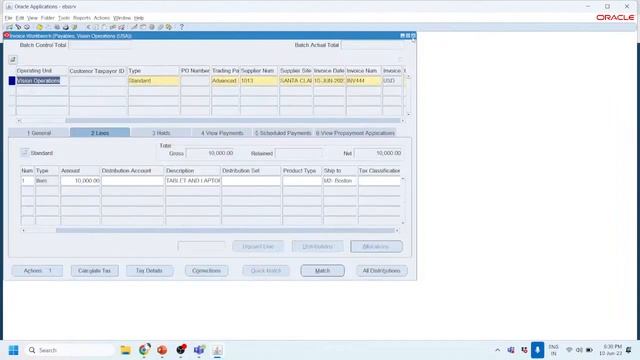Click the Find (flashlight) toolbar icon
Viewport: 640px width, 360px height.
[18, 27]
